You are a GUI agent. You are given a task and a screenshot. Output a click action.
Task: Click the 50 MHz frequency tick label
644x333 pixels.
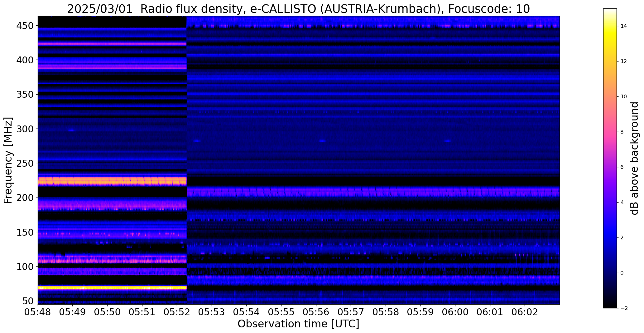coord(28,301)
